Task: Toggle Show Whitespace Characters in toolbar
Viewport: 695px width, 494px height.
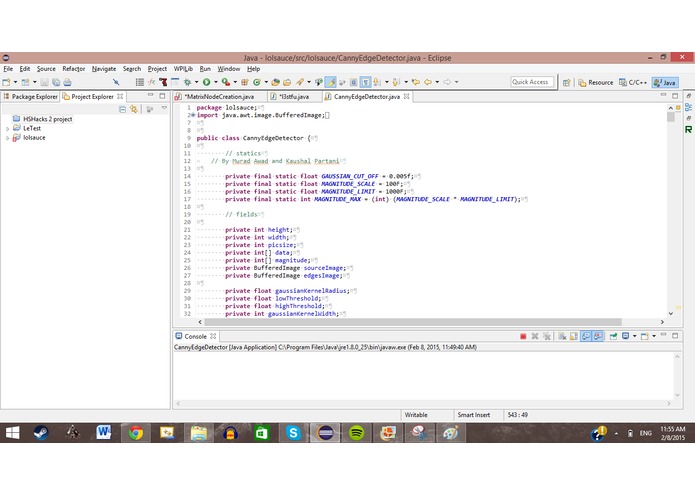Action: (x=366, y=82)
